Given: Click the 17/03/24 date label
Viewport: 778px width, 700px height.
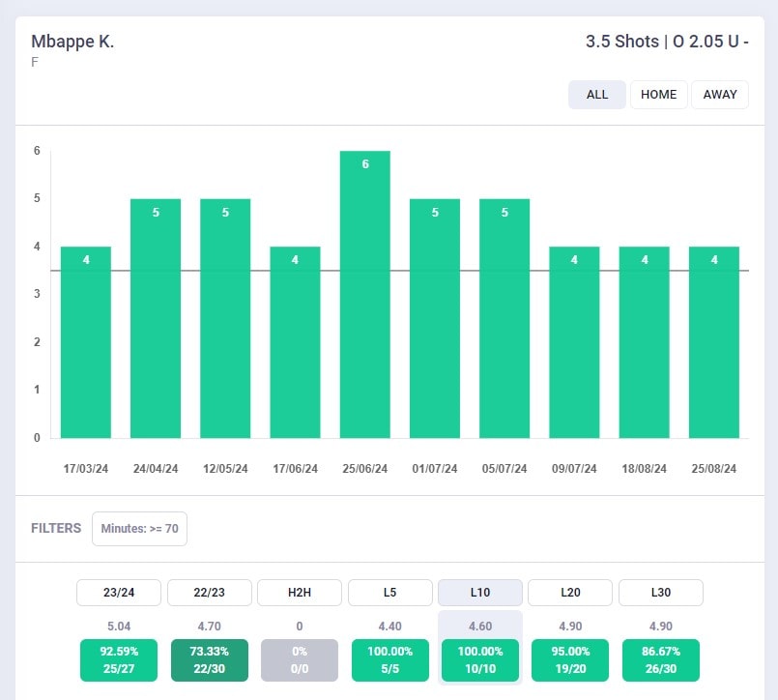Looking at the screenshot, I should [86, 469].
